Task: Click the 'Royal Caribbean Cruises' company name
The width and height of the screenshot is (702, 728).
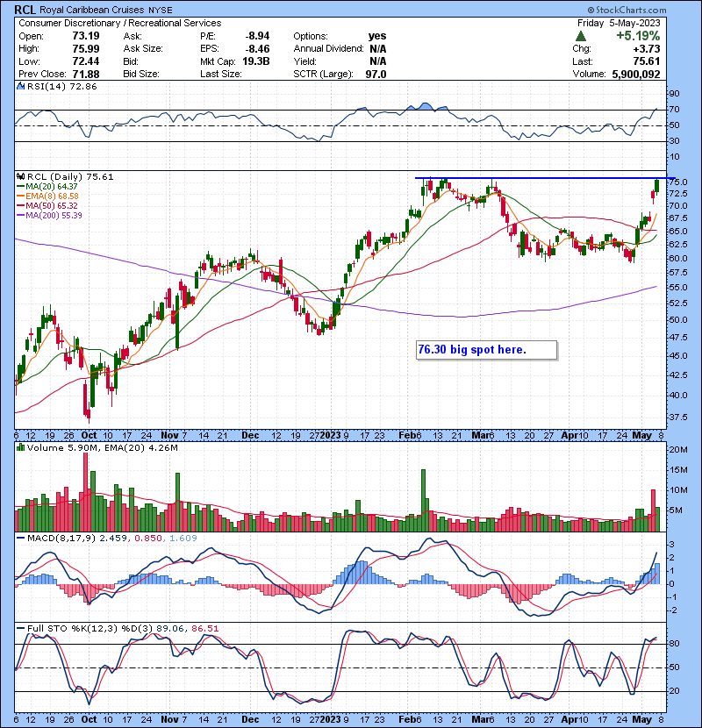Action: [94, 10]
